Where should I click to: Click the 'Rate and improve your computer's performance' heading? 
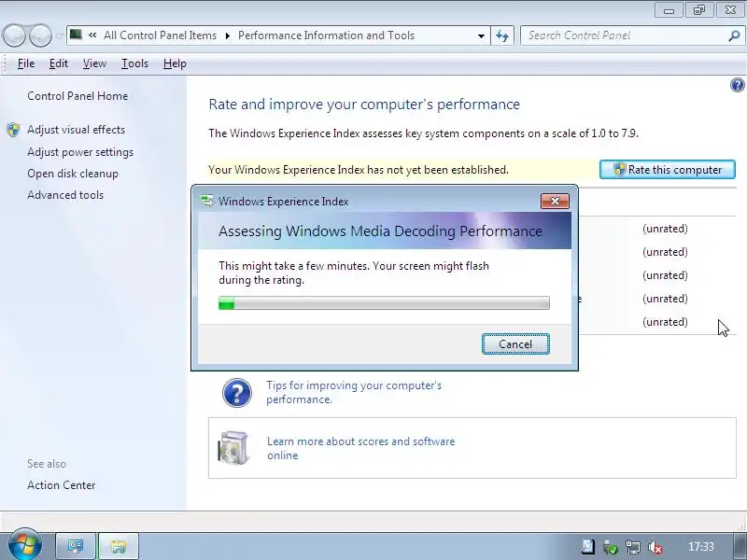tap(364, 105)
